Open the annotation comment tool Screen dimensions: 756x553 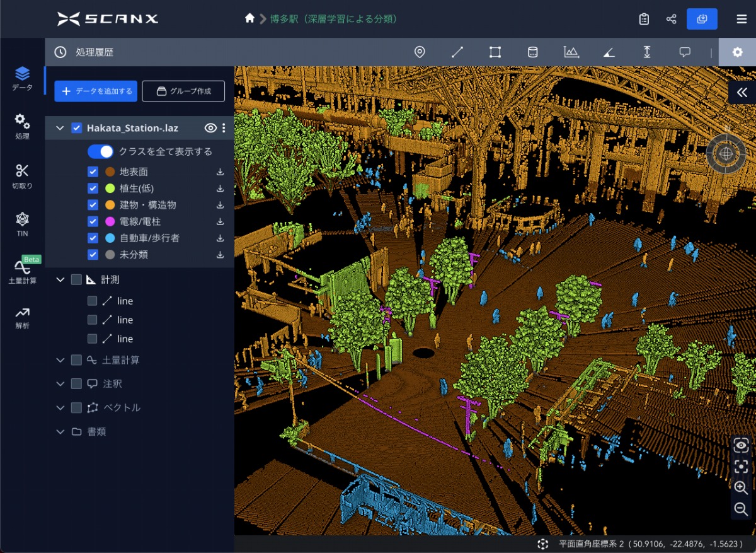tap(685, 52)
